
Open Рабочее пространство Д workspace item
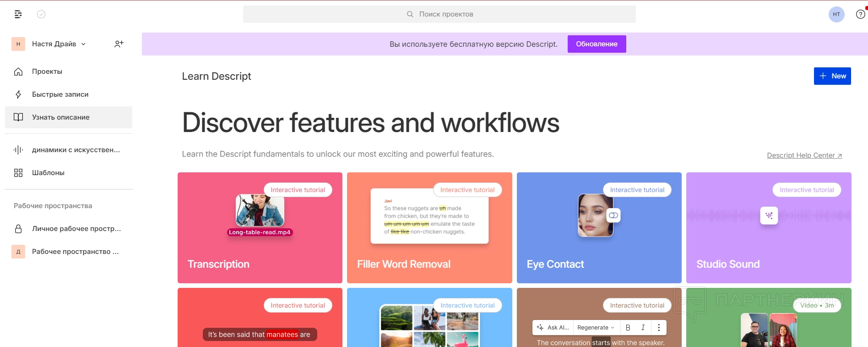[x=69, y=252]
